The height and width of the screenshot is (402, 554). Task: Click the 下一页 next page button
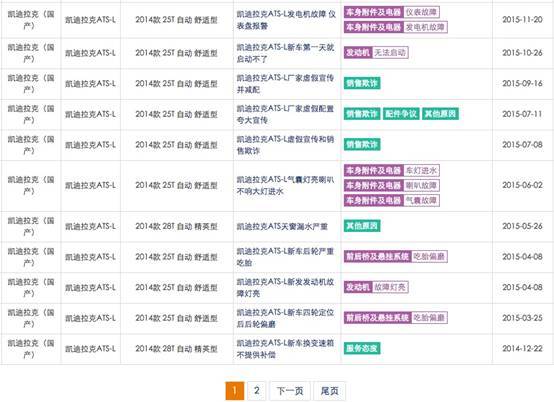click(290, 391)
